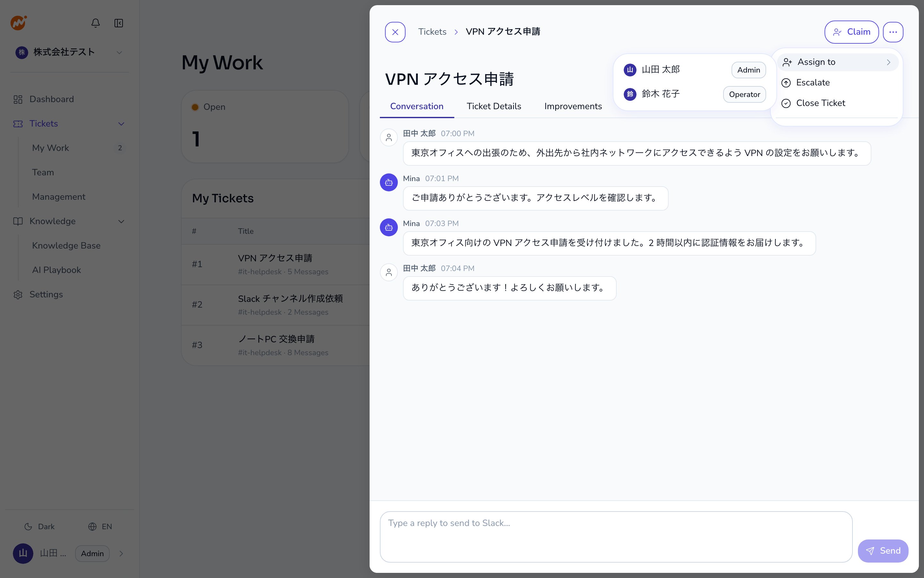Image resolution: width=924 pixels, height=578 pixels.
Task: Click the Operator role badge
Action: click(744, 94)
